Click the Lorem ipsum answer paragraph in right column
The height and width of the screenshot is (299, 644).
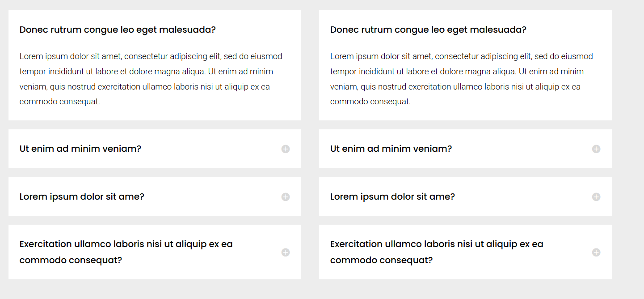[x=461, y=79]
